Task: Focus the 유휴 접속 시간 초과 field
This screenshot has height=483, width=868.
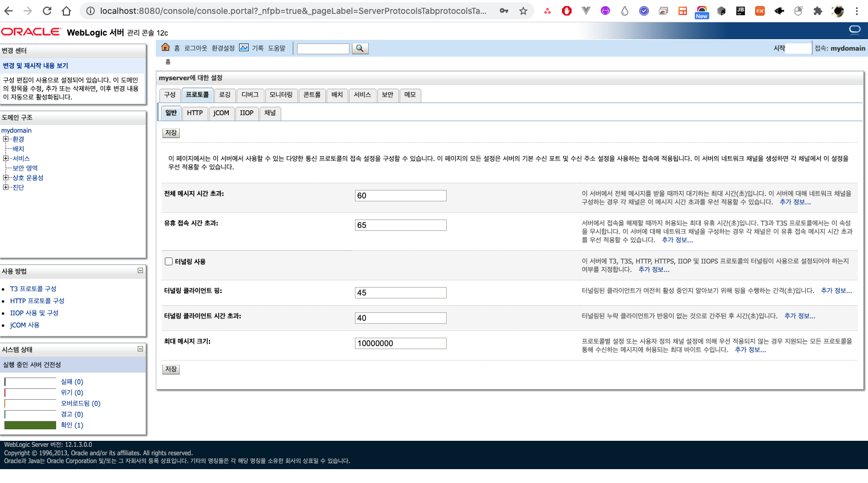Action: (401, 225)
